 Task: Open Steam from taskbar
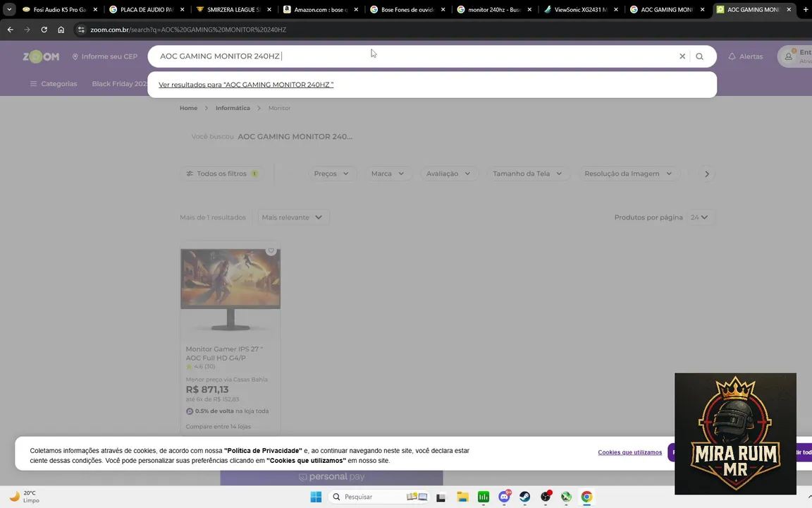[524, 497]
